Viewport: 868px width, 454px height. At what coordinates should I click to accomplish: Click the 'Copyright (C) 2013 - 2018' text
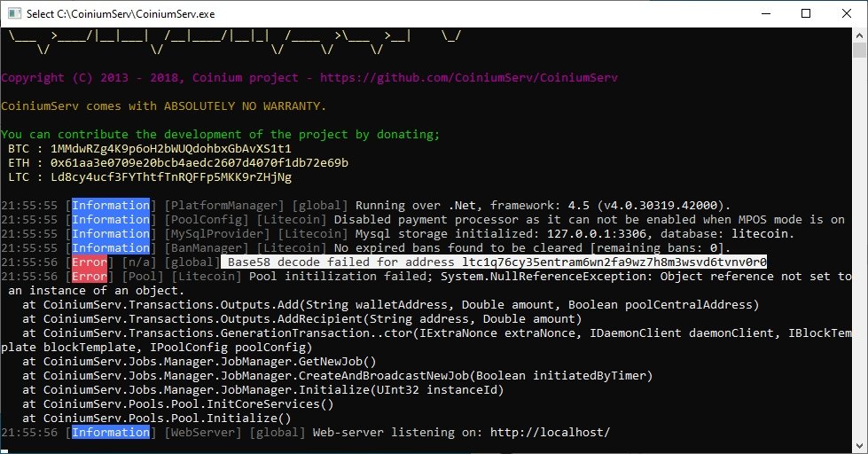pyautogui.click(x=92, y=77)
